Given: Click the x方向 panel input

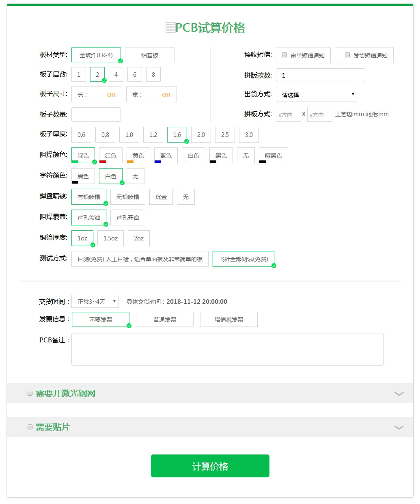Looking at the screenshot, I should point(289,115).
